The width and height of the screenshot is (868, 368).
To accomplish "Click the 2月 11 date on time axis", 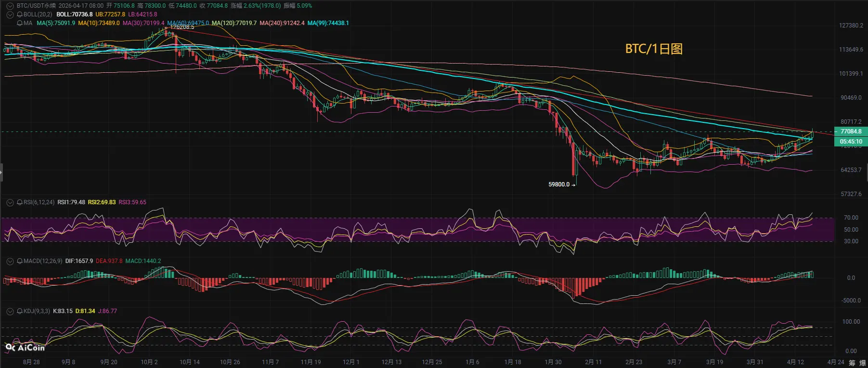I will tap(593, 362).
